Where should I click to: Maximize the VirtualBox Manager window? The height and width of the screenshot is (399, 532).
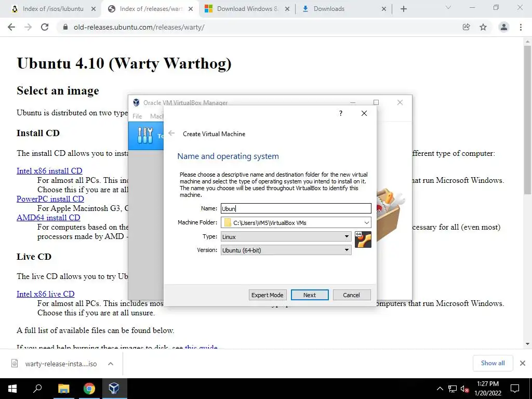click(x=376, y=102)
